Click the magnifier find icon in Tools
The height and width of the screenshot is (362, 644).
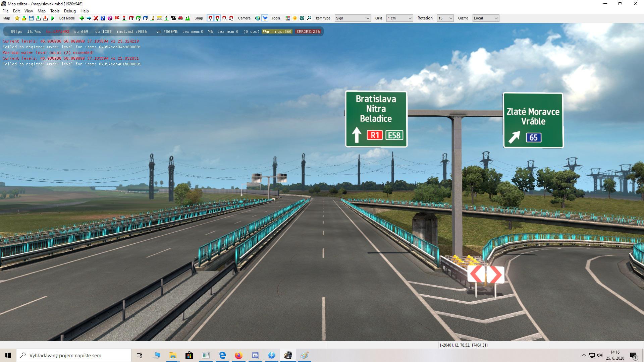click(x=309, y=18)
